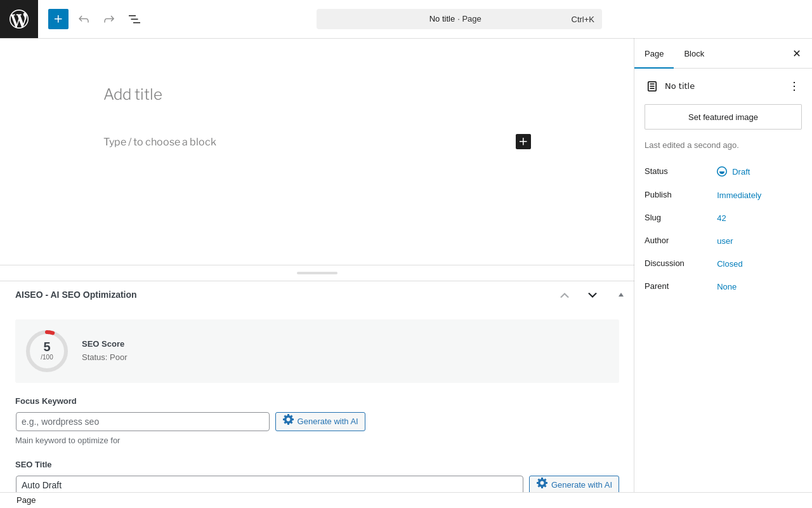Open the page actions three-dot menu
The image size is (812, 508).
[794, 86]
